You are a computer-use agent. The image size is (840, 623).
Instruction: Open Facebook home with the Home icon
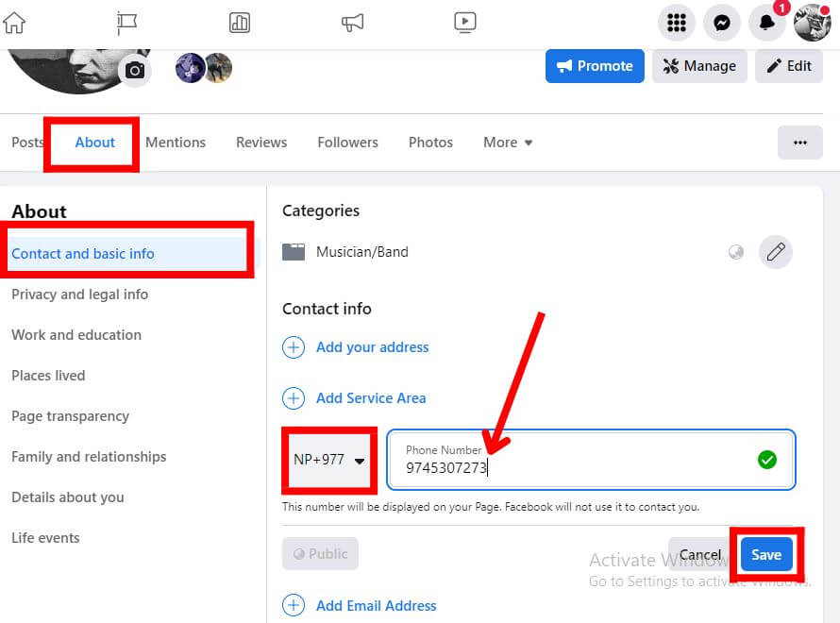tap(13, 21)
